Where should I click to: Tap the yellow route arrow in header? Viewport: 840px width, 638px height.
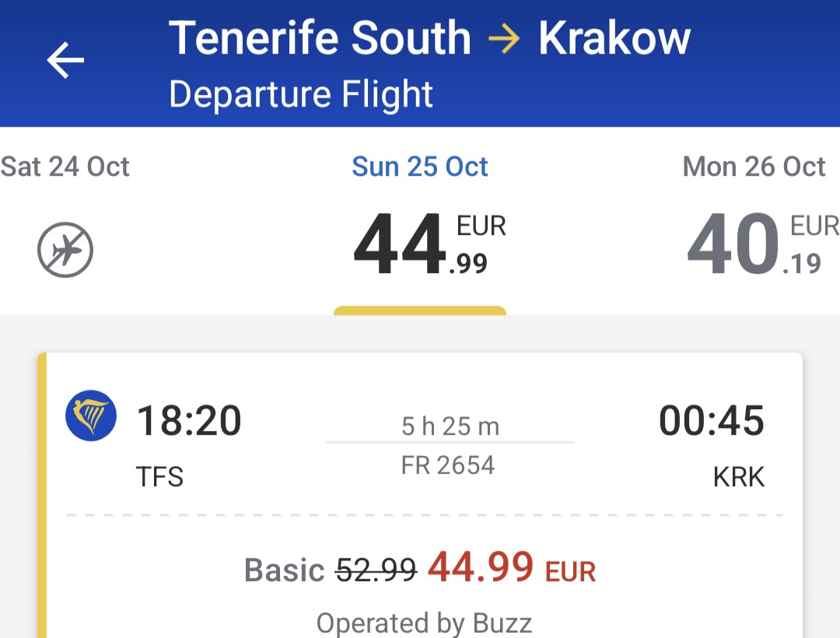(504, 39)
